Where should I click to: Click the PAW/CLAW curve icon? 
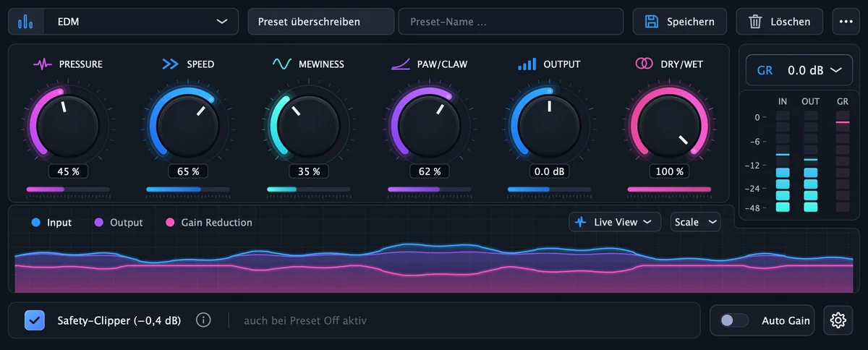[x=401, y=64]
